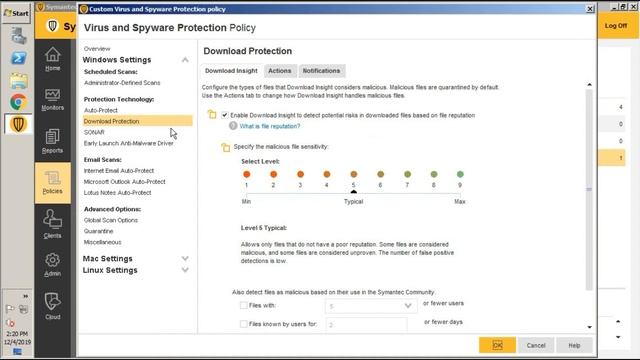Open Lotus Notes Auto-Protect

pyautogui.click(x=118, y=193)
